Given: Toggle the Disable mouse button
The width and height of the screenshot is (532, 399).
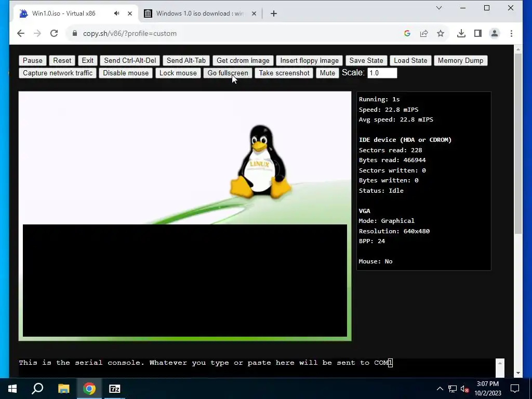Looking at the screenshot, I should (126, 73).
